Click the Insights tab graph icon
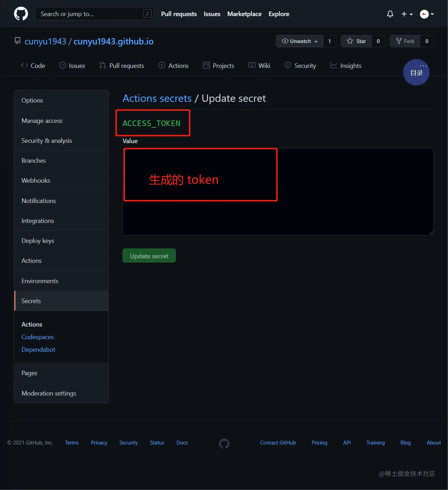448x490 pixels. click(334, 65)
